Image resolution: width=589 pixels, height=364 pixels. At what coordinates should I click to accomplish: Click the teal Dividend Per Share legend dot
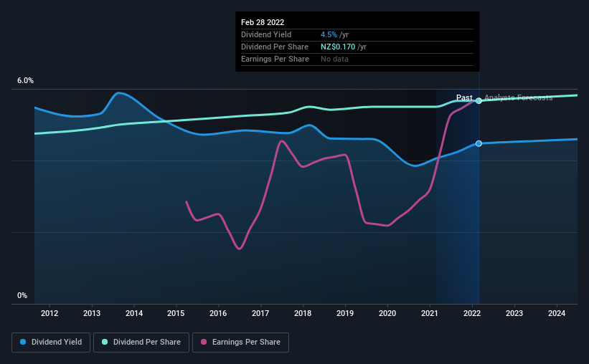coord(105,342)
